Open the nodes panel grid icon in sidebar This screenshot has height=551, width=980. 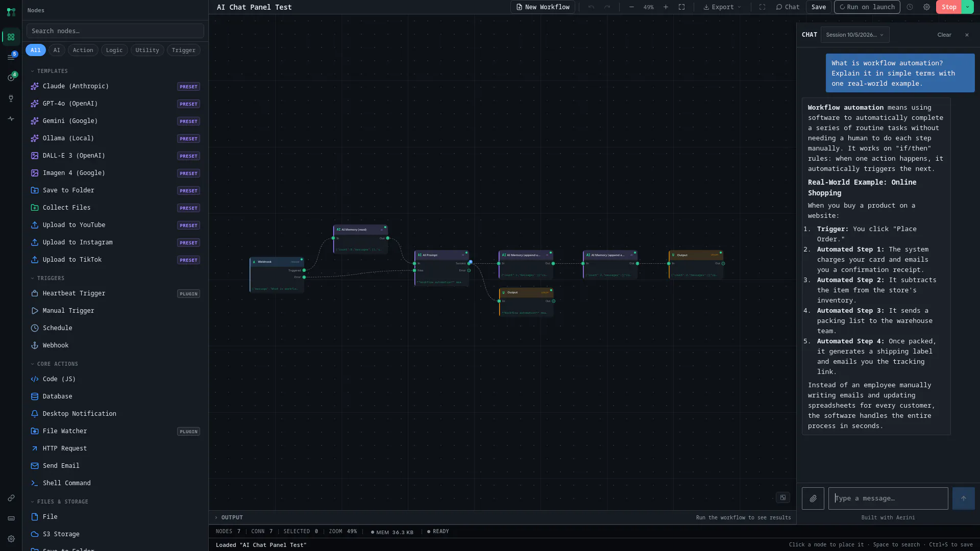[x=11, y=37]
